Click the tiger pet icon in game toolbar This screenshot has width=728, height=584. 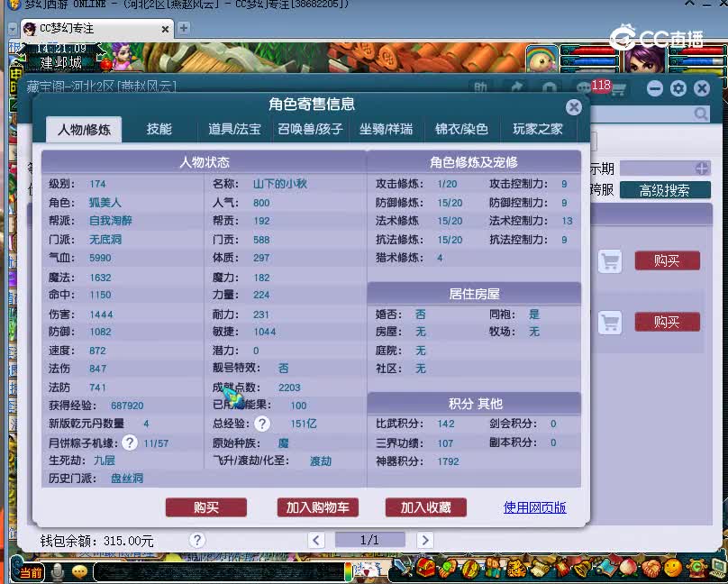click(x=515, y=567)
